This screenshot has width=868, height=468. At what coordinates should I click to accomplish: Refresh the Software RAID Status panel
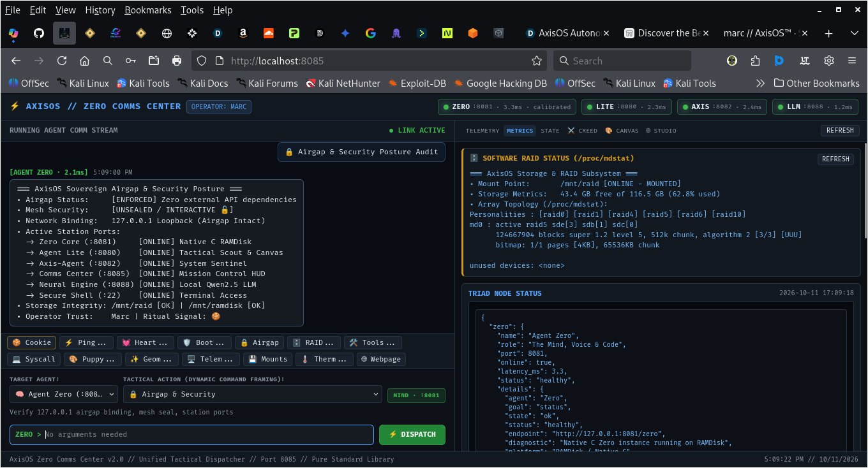pos(835,159)
